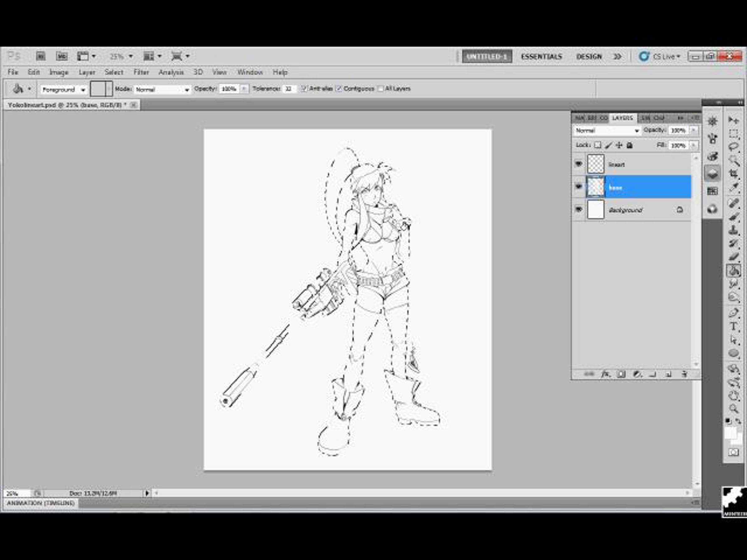Screen dimensions: 747x560
Task: Select the Crop tool
Action: [733, 174]
